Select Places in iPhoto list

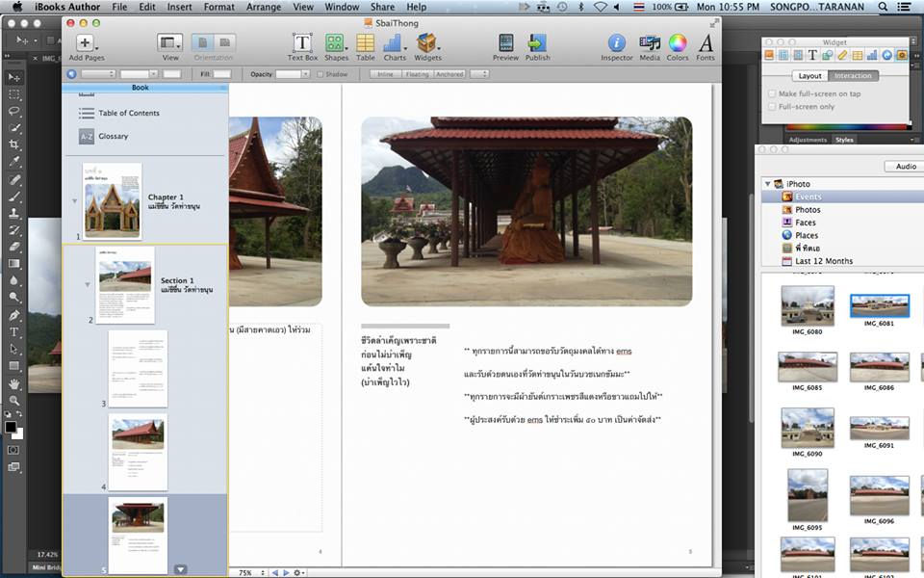807,235
